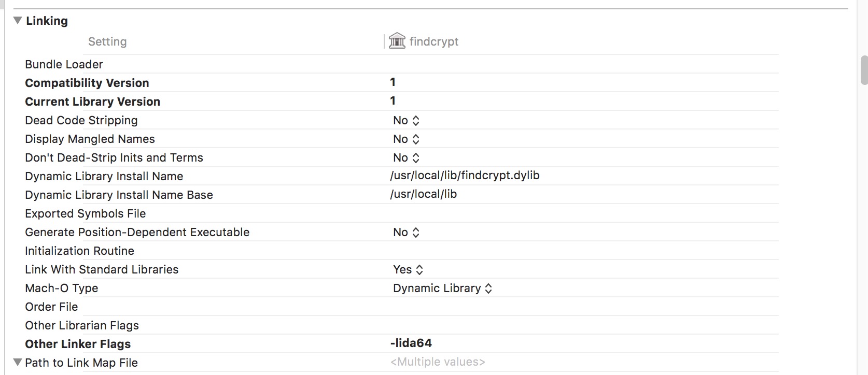Viewport: 868px width, 375px height.
Task: Change Generate Position-Dependent Executable value
Action: click(x=406, y=232)
